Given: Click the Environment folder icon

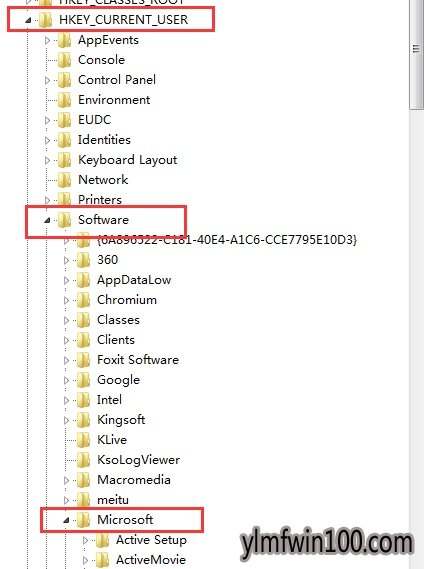Looking at the screenshot, I should [x=65, y=100].
